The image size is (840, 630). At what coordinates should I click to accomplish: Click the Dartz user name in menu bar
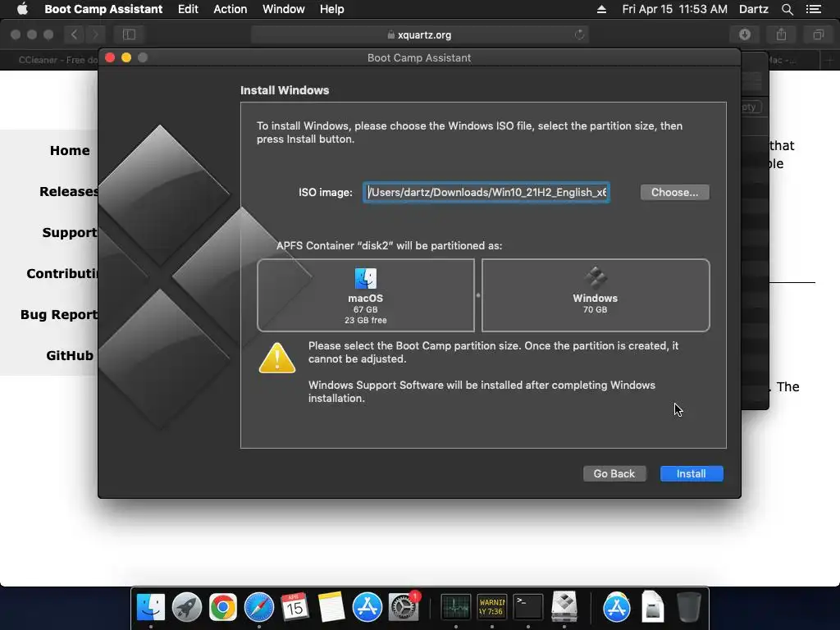coord(754,9)
